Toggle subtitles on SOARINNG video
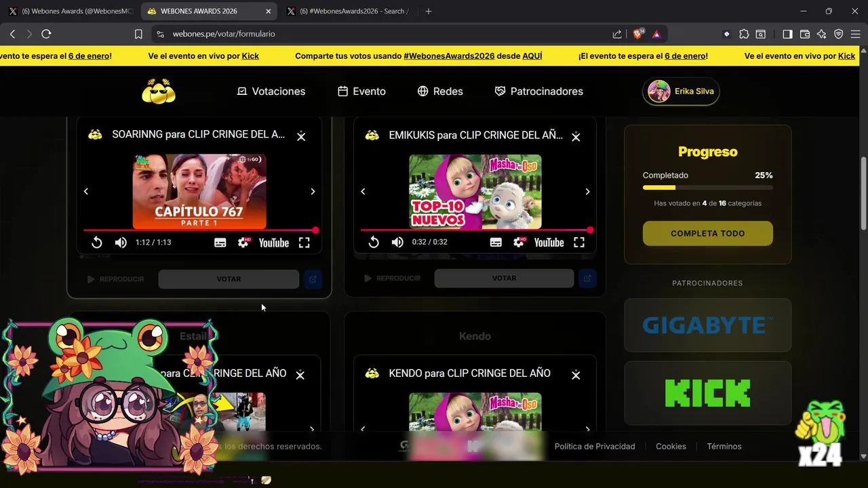This screenshot has width=868, height=488. 220,243
